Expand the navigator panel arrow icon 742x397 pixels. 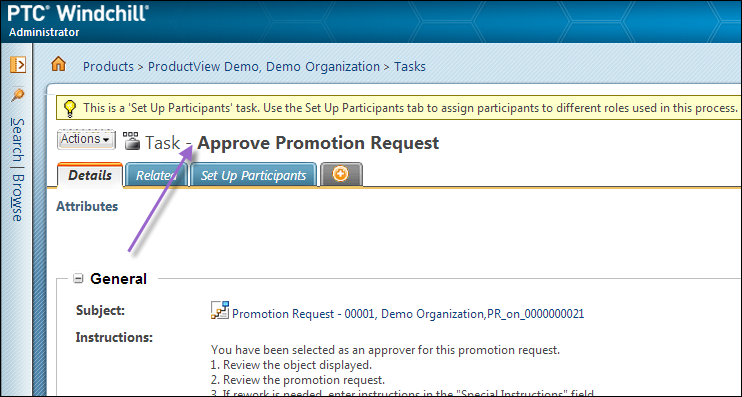point(18,64)
